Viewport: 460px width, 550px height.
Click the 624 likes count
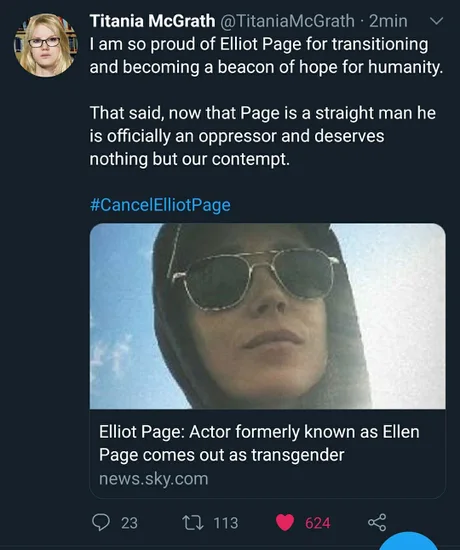pos(318,523)
